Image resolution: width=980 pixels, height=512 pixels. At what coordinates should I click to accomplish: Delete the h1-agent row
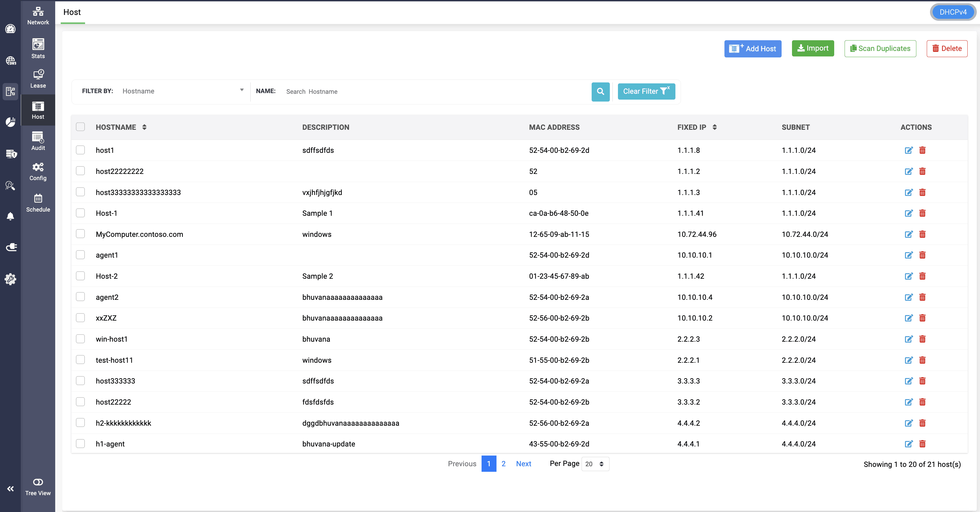click(922, 444)
